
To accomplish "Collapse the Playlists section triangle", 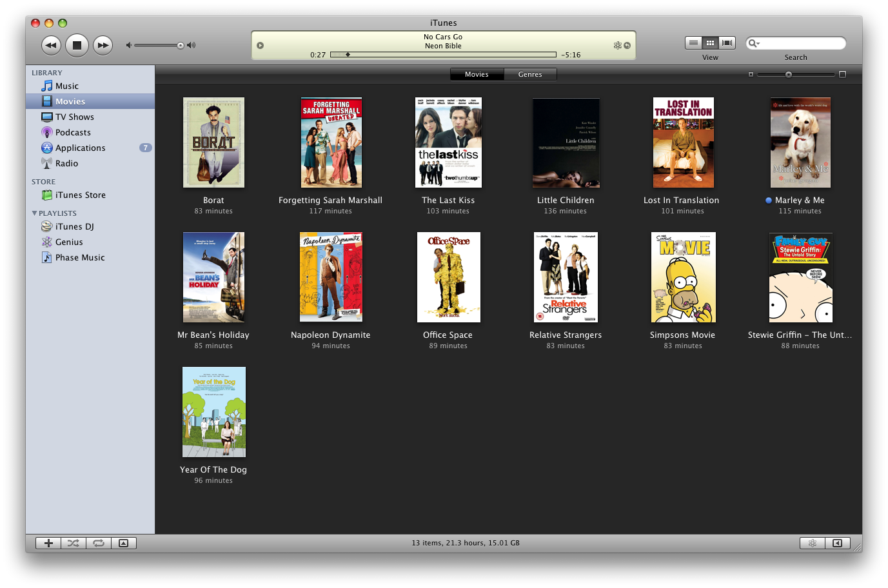I will 34,213.
